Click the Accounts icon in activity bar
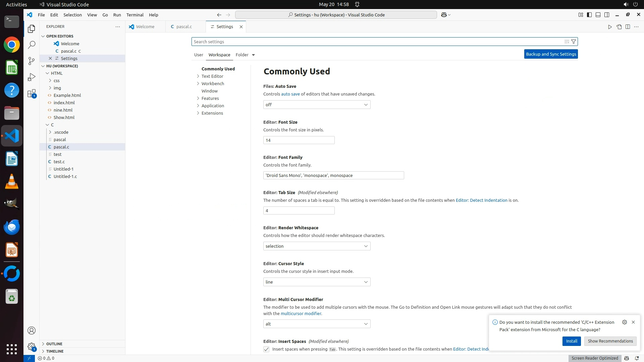 click(x=32, y=330)
